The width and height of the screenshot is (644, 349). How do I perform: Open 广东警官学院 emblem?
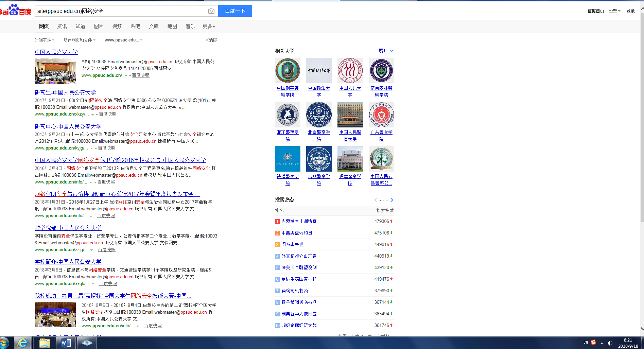pyautogui.click(x=381, y=115)
